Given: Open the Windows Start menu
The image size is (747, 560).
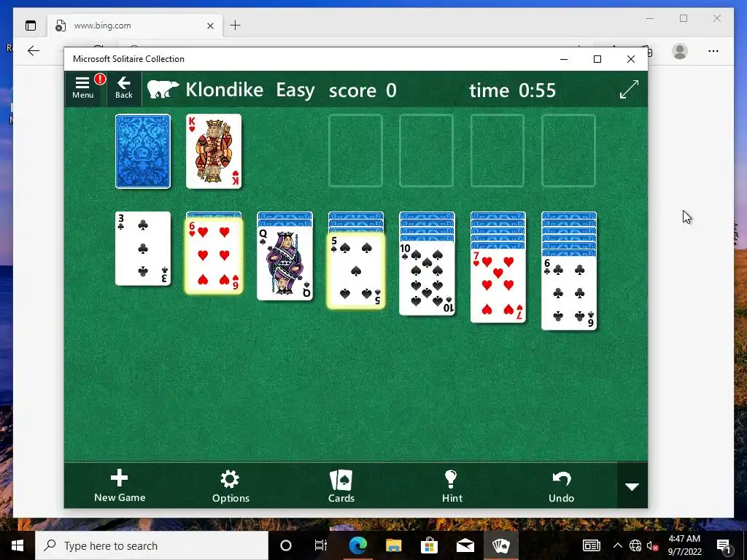Looking at the screenshot, I should point(18,545).
